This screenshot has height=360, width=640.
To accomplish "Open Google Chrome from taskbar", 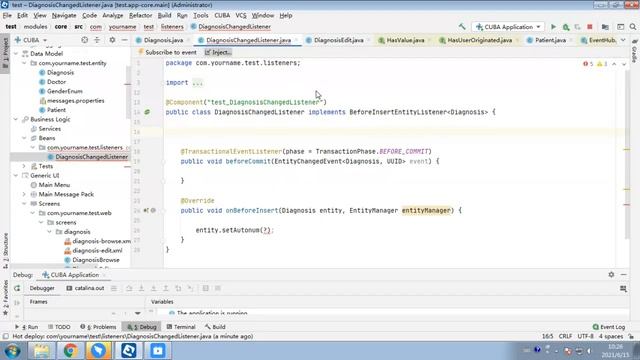I will click(x=70, y=351).
